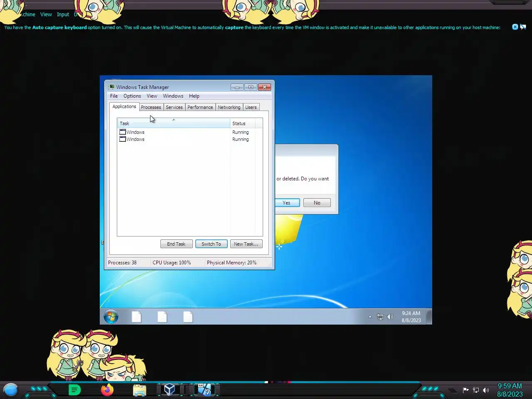Select the running Windows 7 VM taskbar icon
Screen dimensions: 532x399
pos(204,389)
